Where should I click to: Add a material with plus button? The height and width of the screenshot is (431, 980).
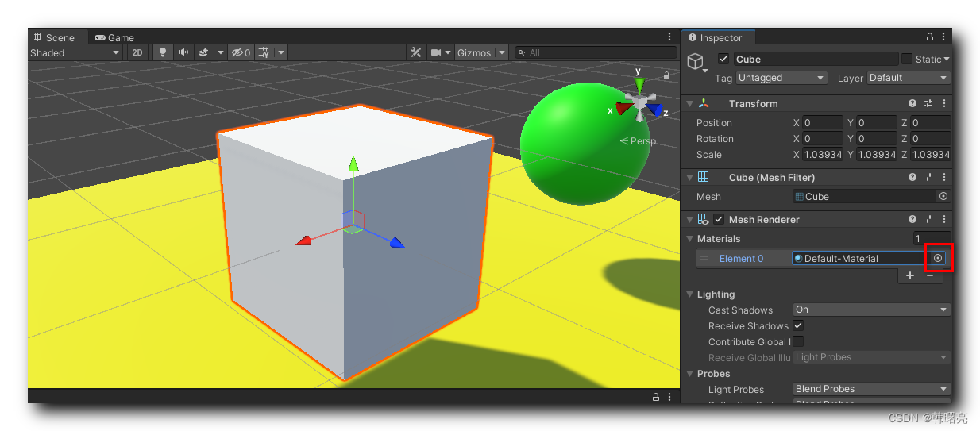[910, 275]
